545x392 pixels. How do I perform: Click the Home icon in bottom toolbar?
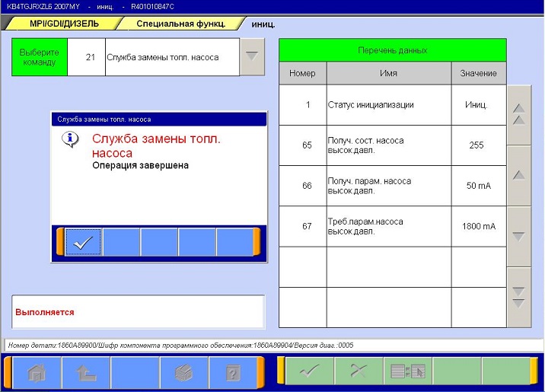click(x=34, y=372)
